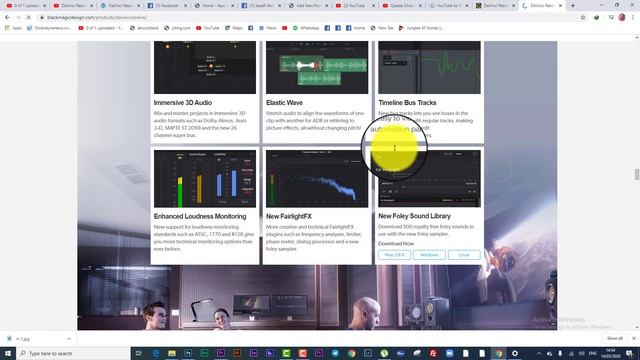Open the taskbar clock and date

[611, 353]
